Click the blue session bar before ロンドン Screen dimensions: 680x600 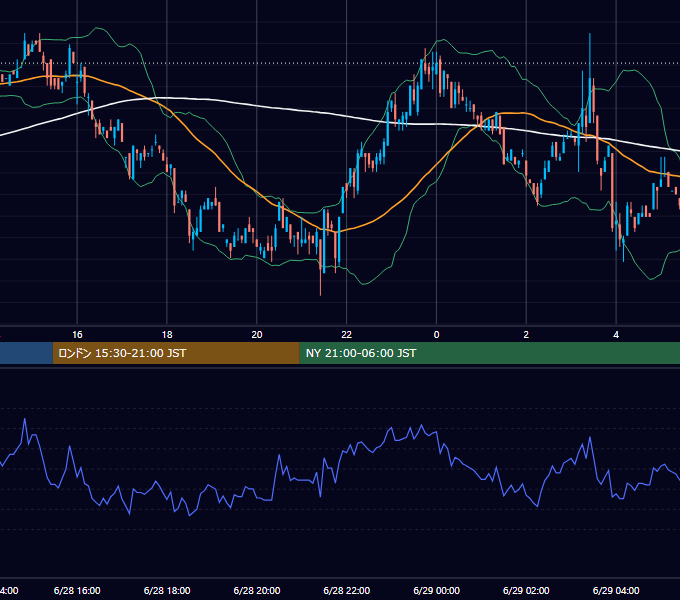(x=26, y=353)
